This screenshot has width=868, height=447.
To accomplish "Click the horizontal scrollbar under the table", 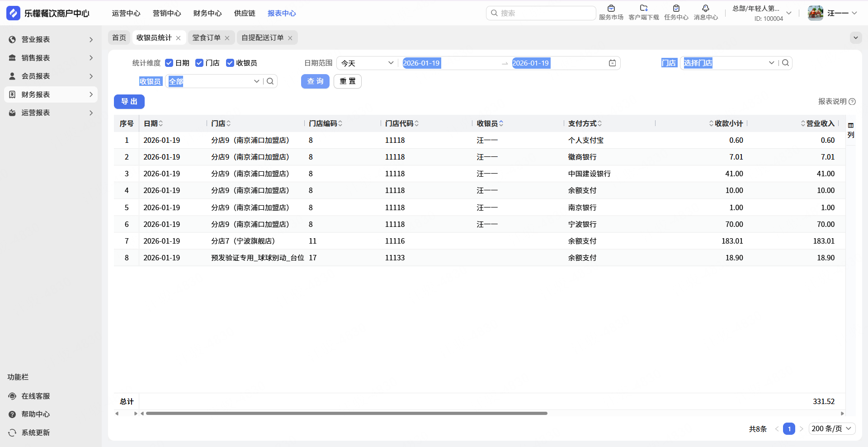I will tap(346, 413).
